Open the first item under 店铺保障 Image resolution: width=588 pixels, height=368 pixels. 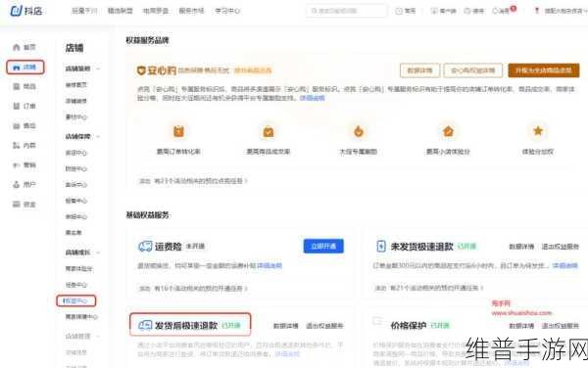pos(76,153)
